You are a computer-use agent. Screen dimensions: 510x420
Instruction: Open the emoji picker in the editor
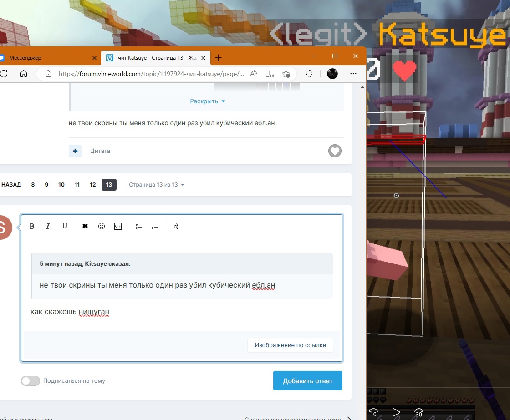tap(102, 226)
